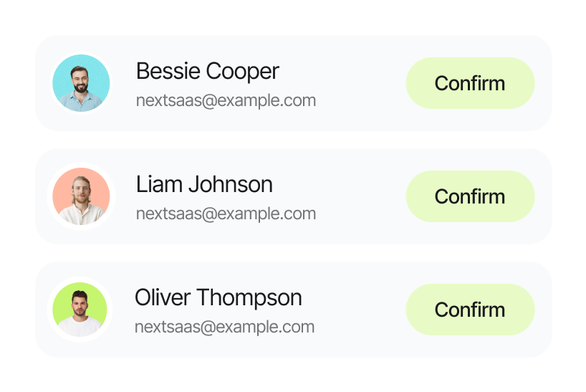Image resolution: width=586 pixels, height=392 pixels.
Task: Open the Oliver Thompson name label
Action: coord(218,297)
